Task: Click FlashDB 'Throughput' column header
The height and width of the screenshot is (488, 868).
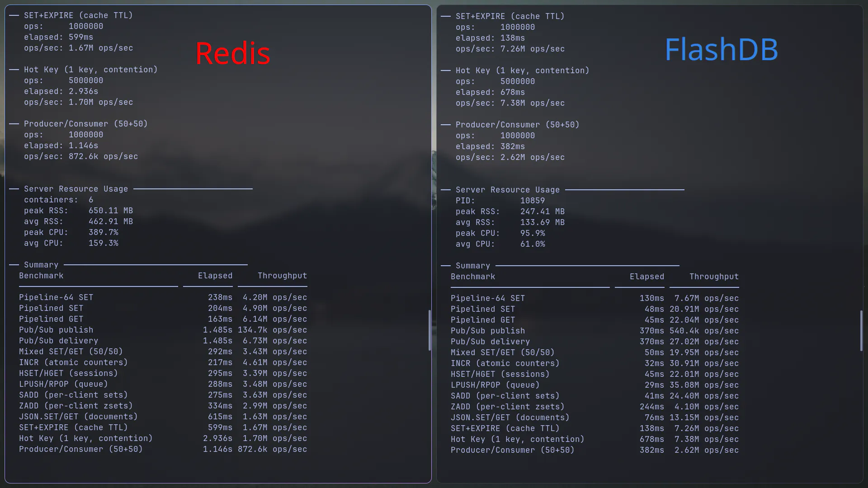Action: (x=714, y=277)
